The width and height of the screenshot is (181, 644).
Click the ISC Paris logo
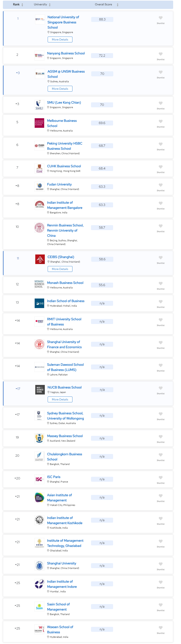click(39, 479)
